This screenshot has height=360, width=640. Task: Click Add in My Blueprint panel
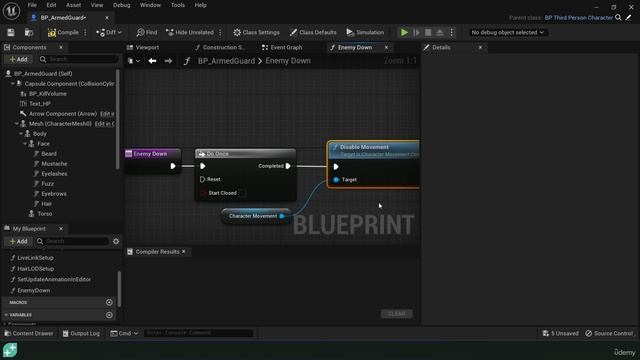[18, 241]
